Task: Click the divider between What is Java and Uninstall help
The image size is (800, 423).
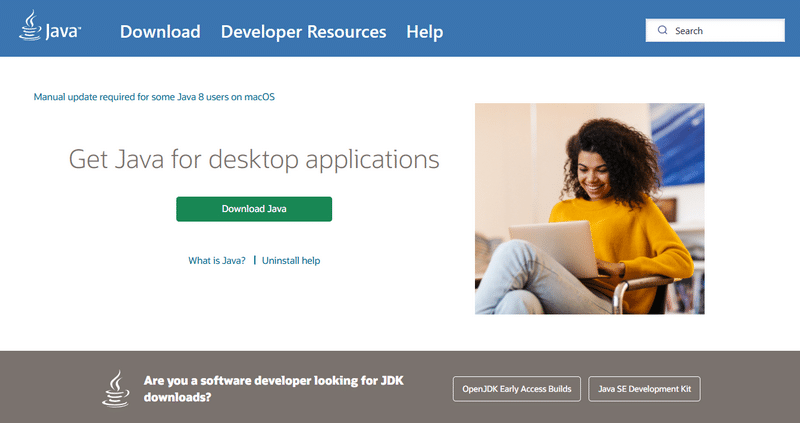Action: click(x=254, y=260)
